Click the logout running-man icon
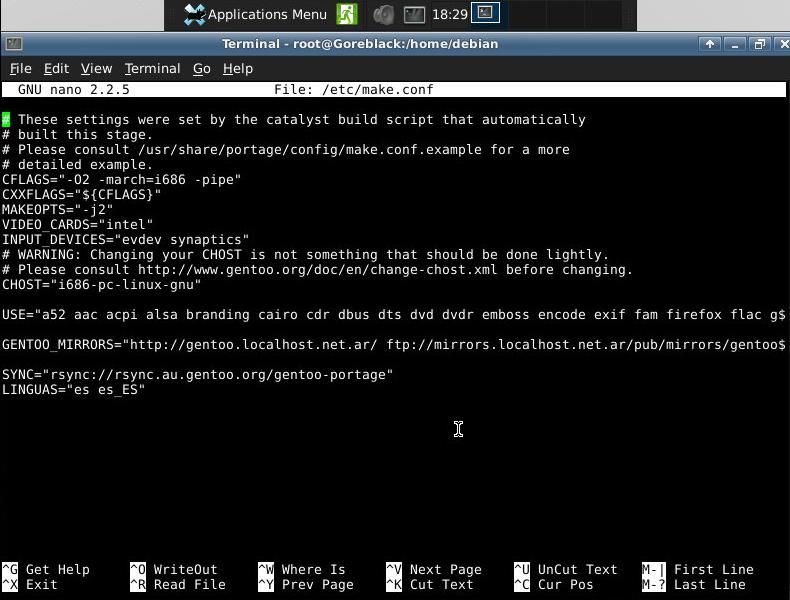Image resolution: width=790 pixels, height=600 pixels. tap(347, 14)
